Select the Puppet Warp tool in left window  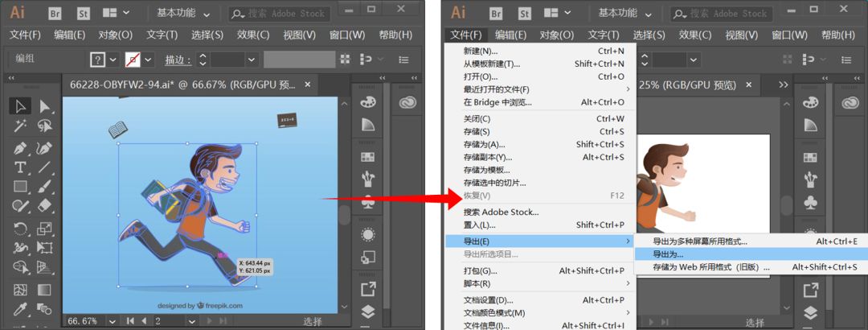tap(20, 247)
